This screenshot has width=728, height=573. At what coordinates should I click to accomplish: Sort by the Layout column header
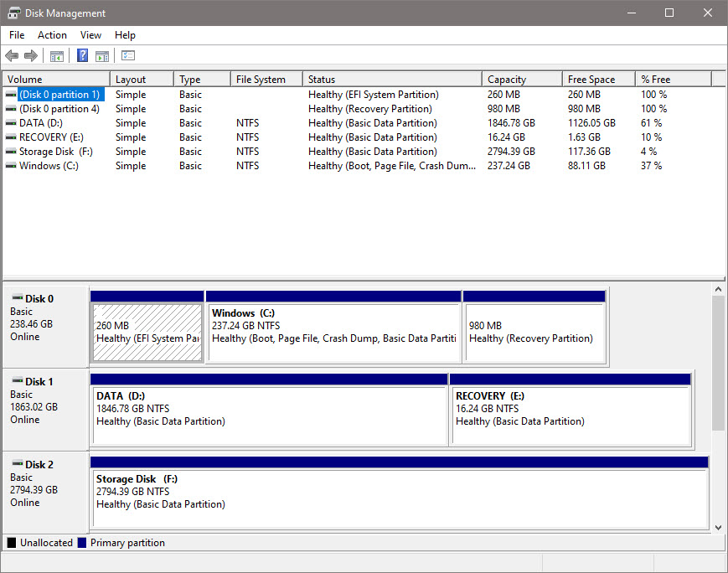(142, 80)
